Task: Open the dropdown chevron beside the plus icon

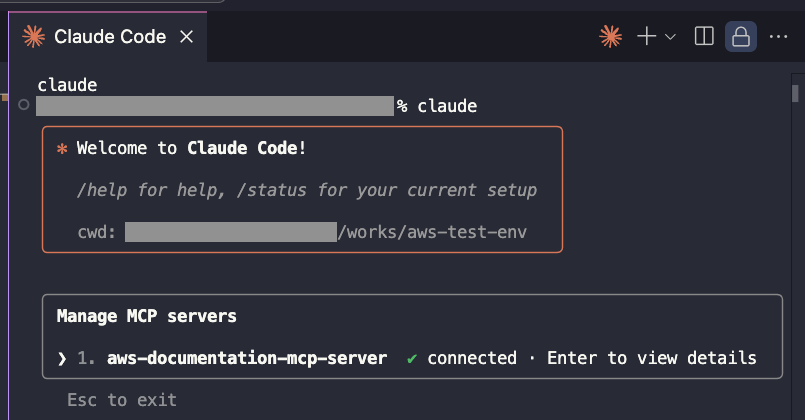Action: [x=670, y=37]
